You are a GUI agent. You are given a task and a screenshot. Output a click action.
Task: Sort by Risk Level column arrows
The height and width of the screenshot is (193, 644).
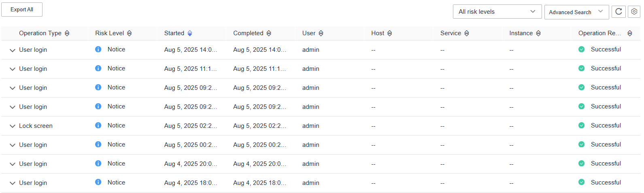tap(130, 33)
